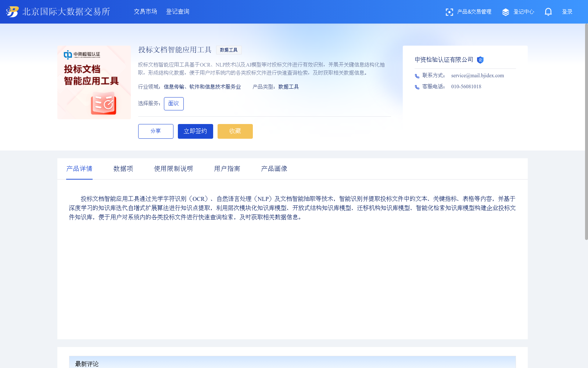
Task: Open the 登记查询 menu
Action: pyautogui.click(x=178, y=12)
